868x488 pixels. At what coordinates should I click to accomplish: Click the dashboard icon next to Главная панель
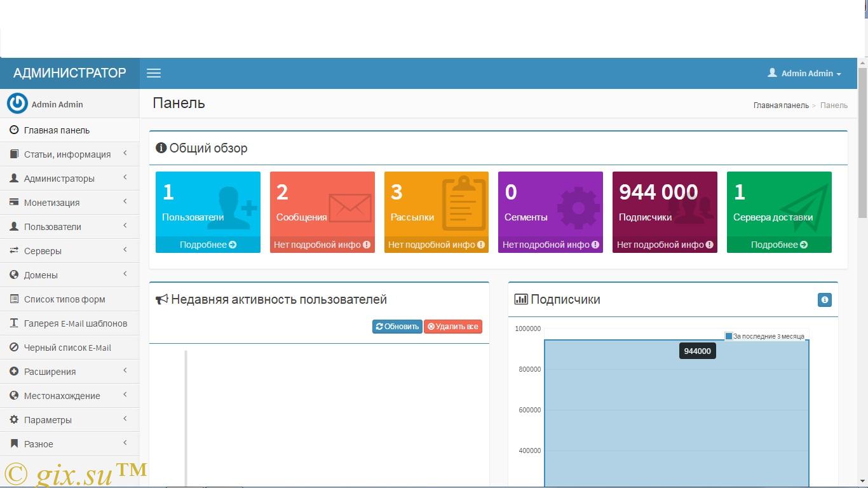click(x=14, y=130)
